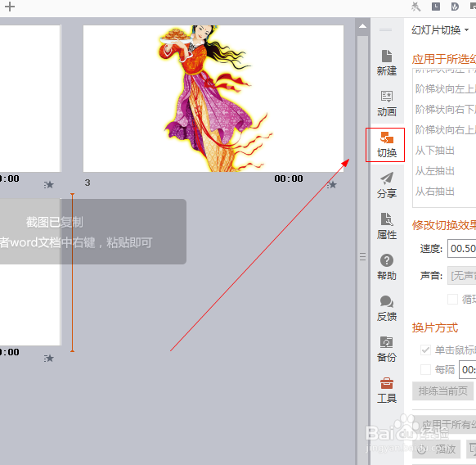Click the square clock-marked icon in the top bar
Screen dimensions: 476x465
(x=436, y=7)
